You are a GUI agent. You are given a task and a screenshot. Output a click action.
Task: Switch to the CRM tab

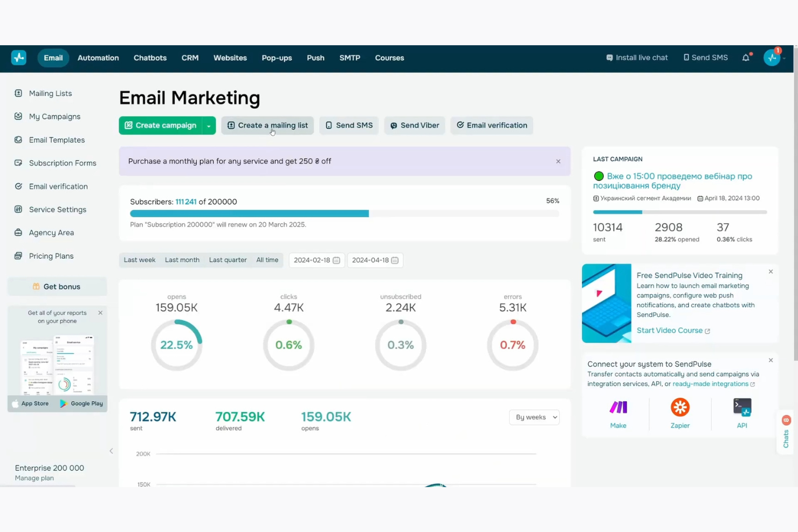[x=190, y=58]
